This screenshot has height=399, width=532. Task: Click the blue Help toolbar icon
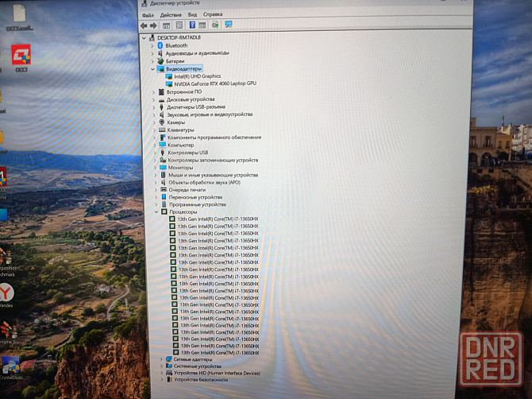(x=191, y=25)
